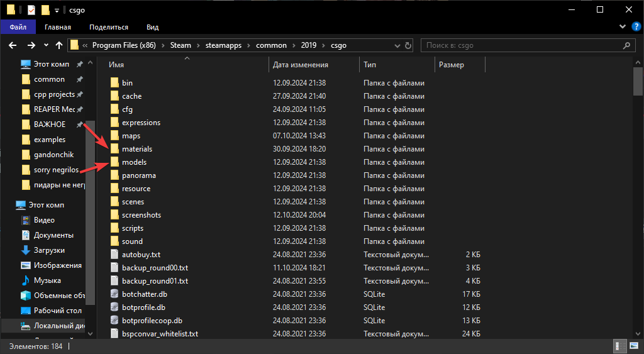Refresh the csgo folder view
This screenshot has height=354, width=644.
tap(408, 45)
